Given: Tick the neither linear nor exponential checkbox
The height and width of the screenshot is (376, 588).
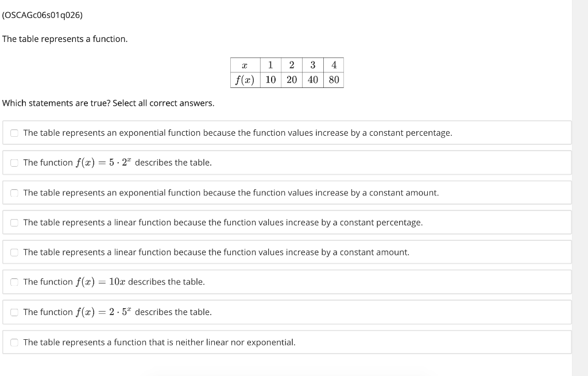Looking at the screenshot, I should pyautogui.click(x=14, y=342).
